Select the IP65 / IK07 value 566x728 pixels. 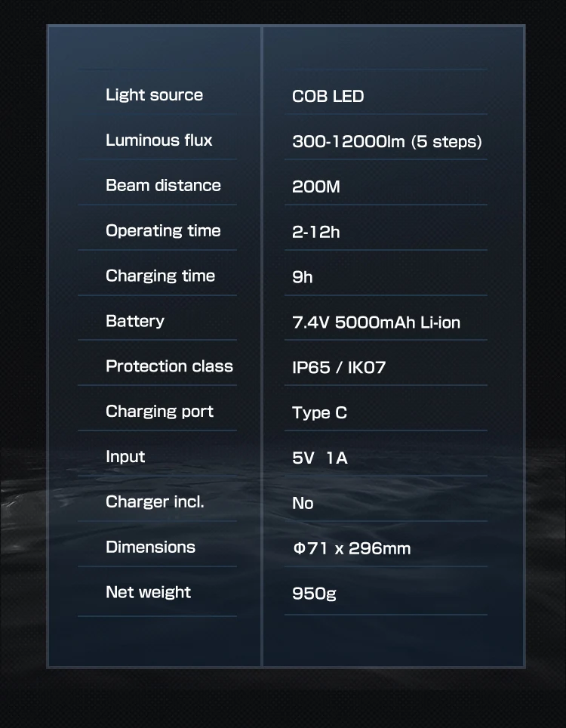click(339, 367)
